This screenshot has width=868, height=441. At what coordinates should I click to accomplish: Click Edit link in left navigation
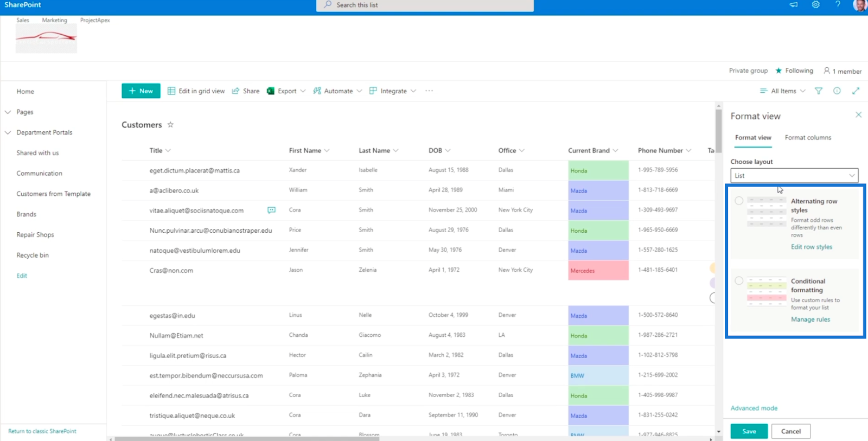pyautogui.click(x=22, y=276)
